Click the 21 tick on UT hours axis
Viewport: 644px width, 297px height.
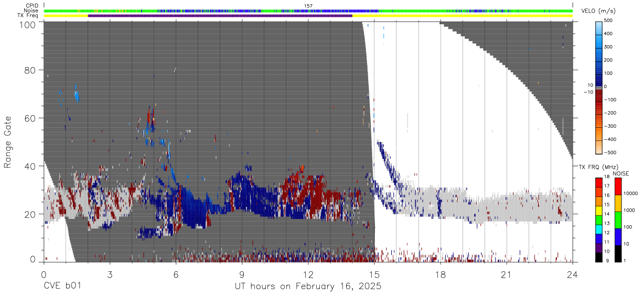coord(507,274)
